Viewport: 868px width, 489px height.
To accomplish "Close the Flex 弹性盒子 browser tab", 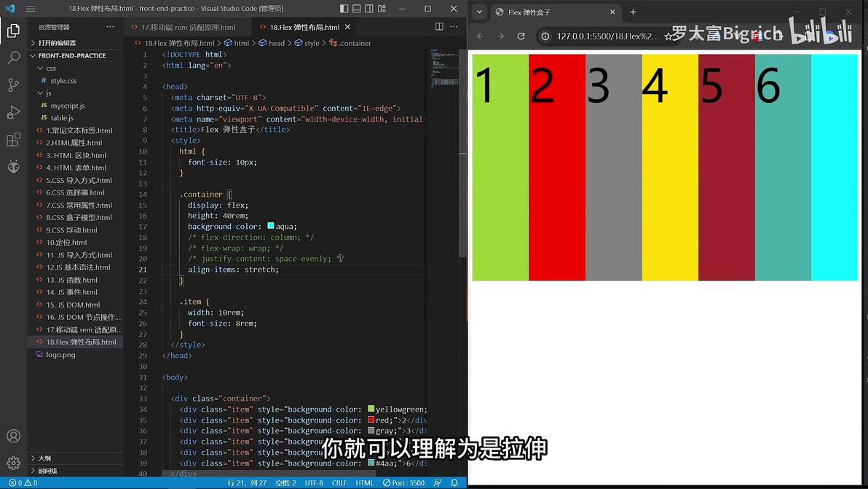I will pyautogui.click(x=612, y=12).
